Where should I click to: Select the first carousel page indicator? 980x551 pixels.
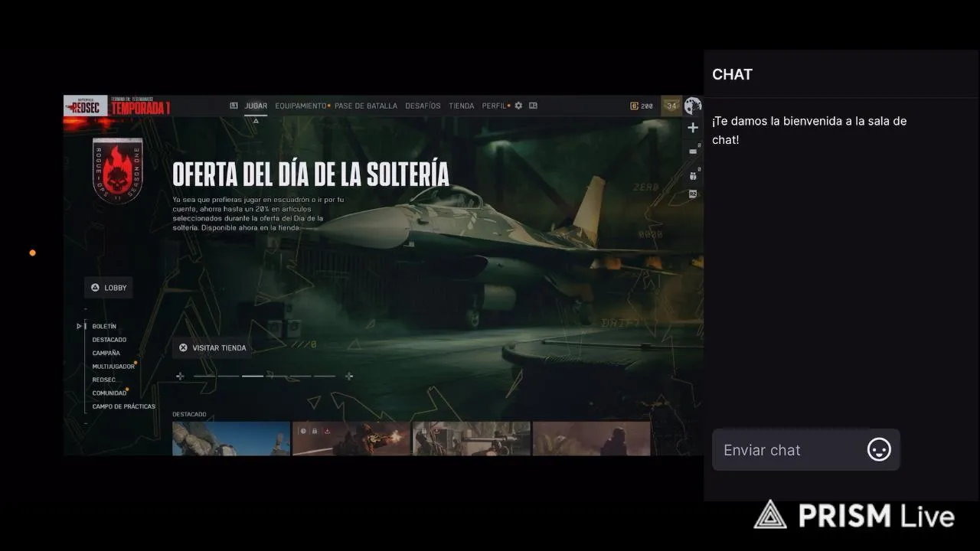[x=204, y=376]
